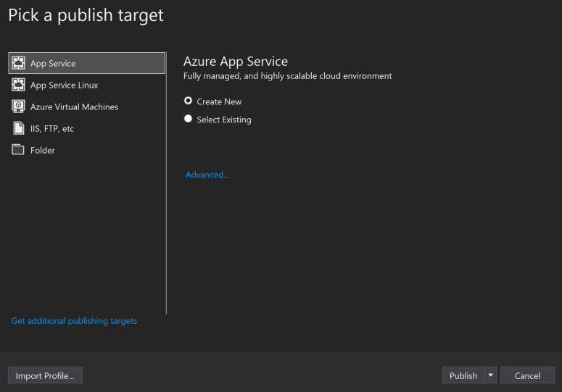
Task: Click the IIS, FTP, etc document icon
Action: [x=18, y=128]
